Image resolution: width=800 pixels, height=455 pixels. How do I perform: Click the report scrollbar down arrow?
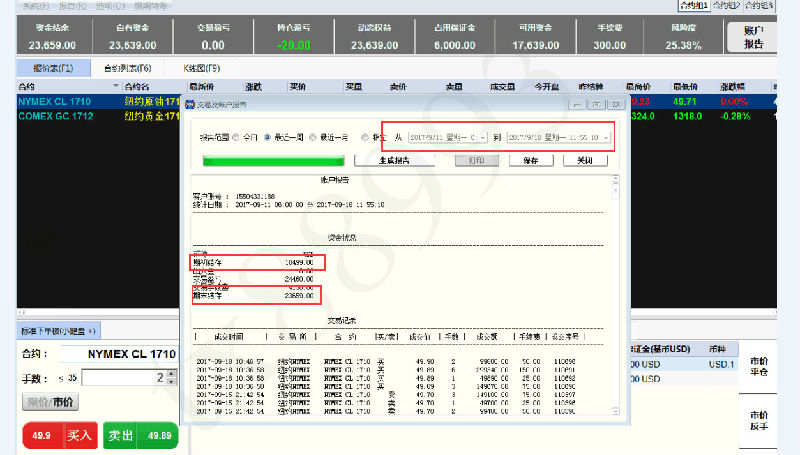click(615, 411)
